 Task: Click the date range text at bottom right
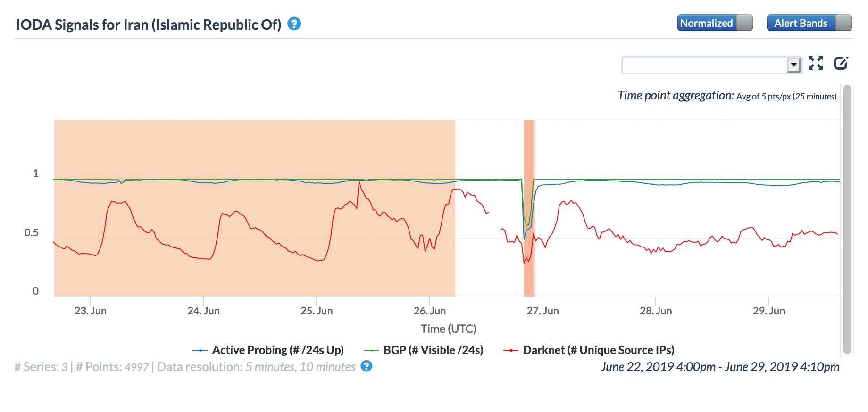pyautogui.click(x=720, y=367)
